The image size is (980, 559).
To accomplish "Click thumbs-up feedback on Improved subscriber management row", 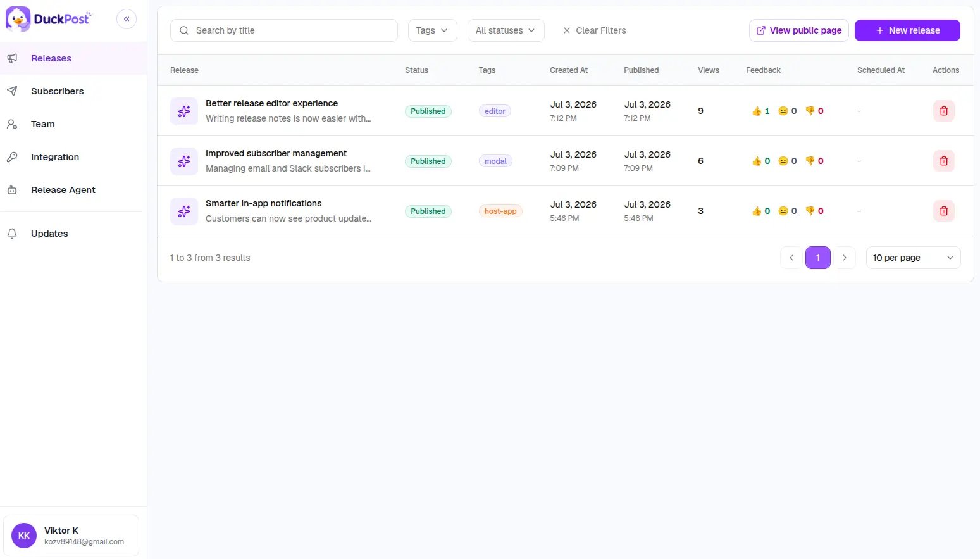I will [x=760, y=161].
